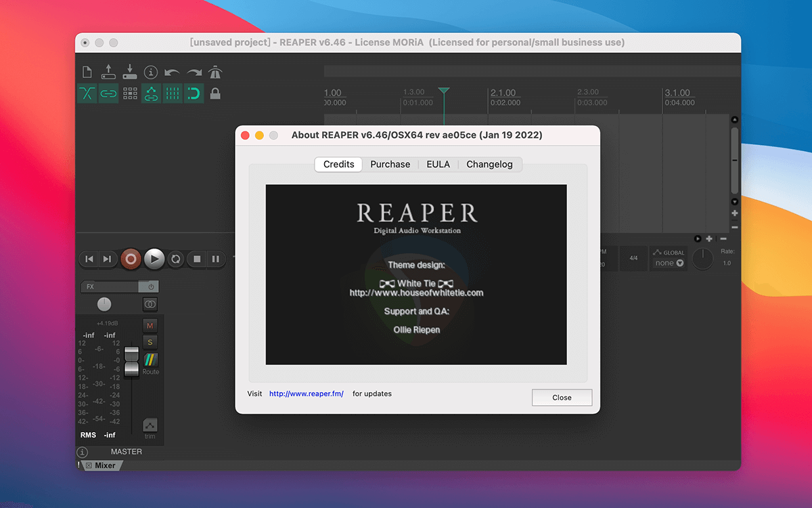Toggle ripple editing grid icon
The height and width of the screenshot is (508, 812).
(130, 93)
